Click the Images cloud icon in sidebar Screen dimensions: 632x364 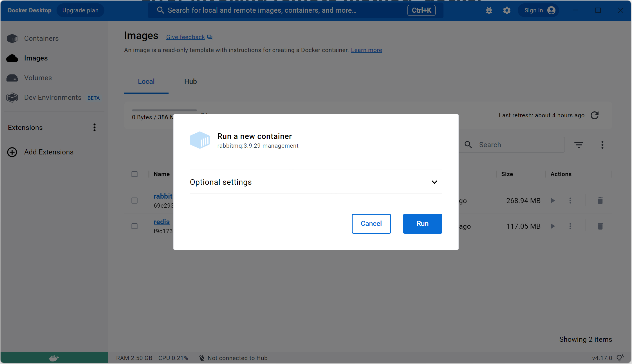(x=12, y=58)
